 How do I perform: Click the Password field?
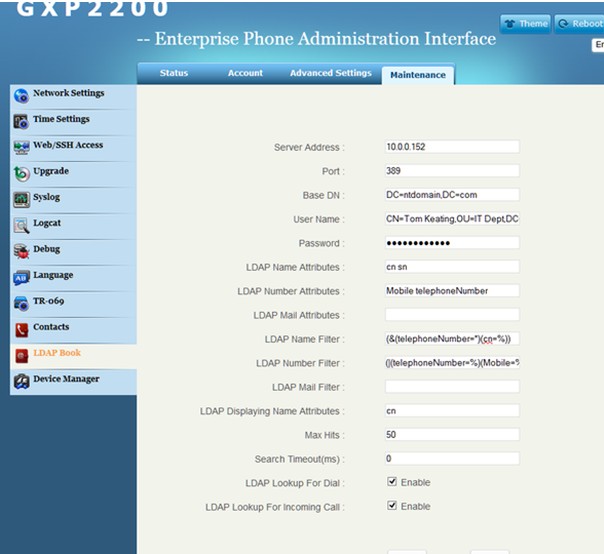click(452, 243)
